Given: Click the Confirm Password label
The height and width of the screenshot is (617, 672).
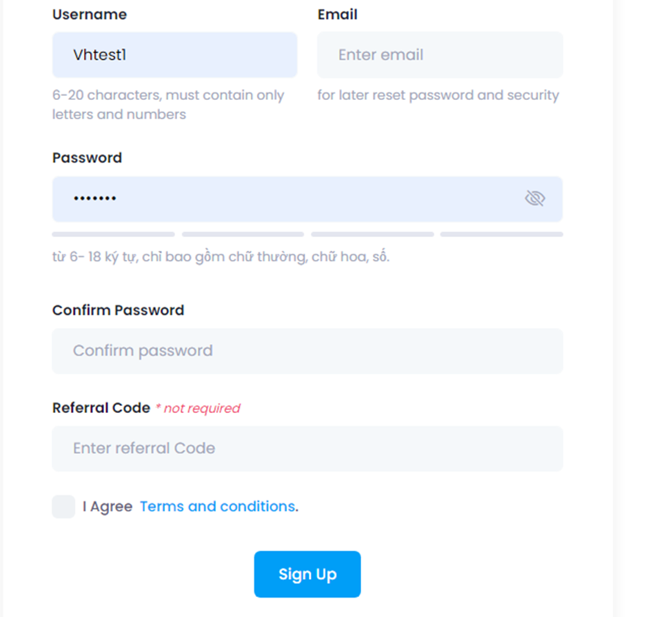Looking at the screenshot, I should pyautogui.click(x=118, y=310).
